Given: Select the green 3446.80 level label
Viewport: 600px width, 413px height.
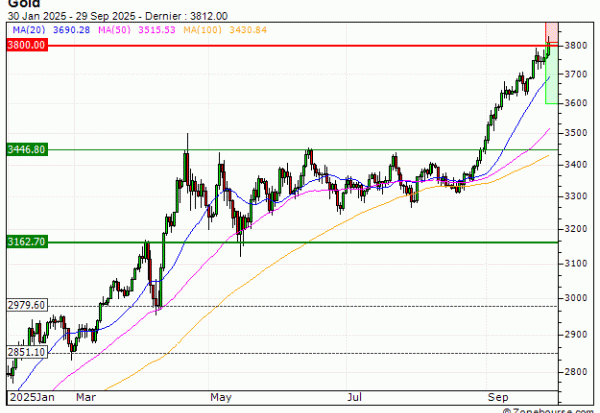Looking at the screenshot, I should point(24,149).
